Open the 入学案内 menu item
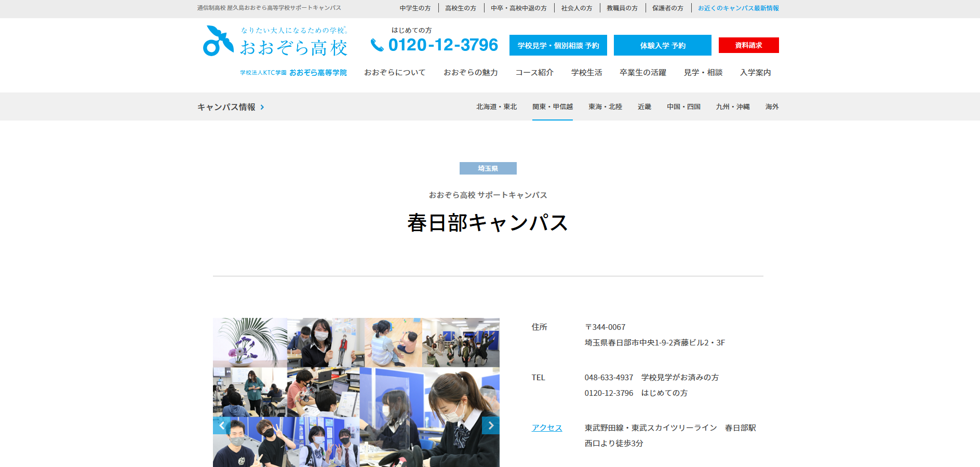980x467 pixels. coord(755,73)
